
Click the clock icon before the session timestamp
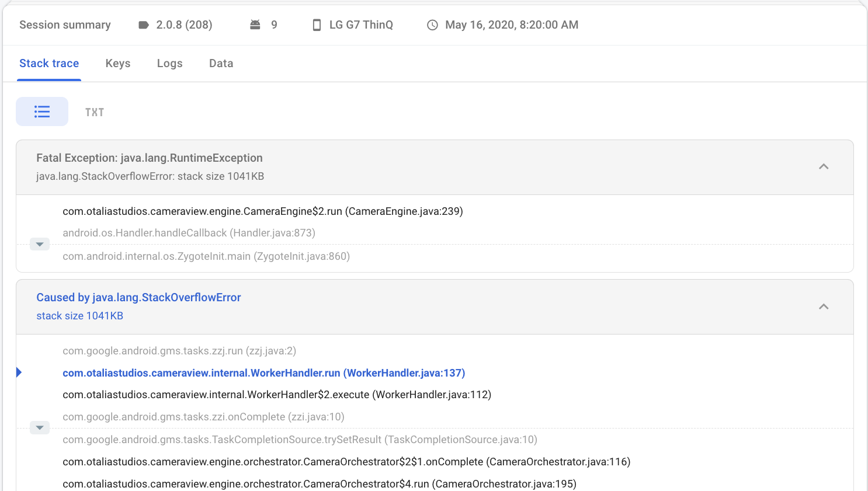pyautogui.click(x=432, y=25)
